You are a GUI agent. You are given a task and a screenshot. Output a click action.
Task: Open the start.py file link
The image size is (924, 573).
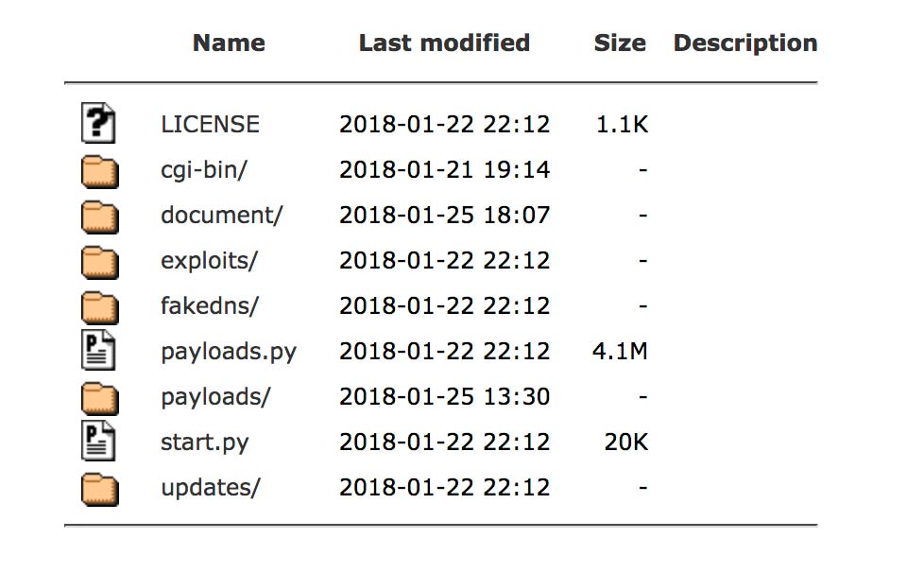coord(205,443)
